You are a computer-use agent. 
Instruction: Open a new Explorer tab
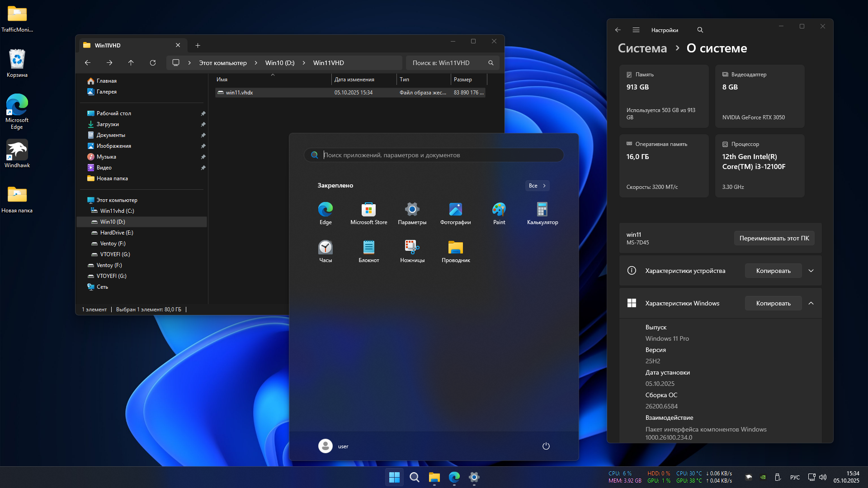198,45
